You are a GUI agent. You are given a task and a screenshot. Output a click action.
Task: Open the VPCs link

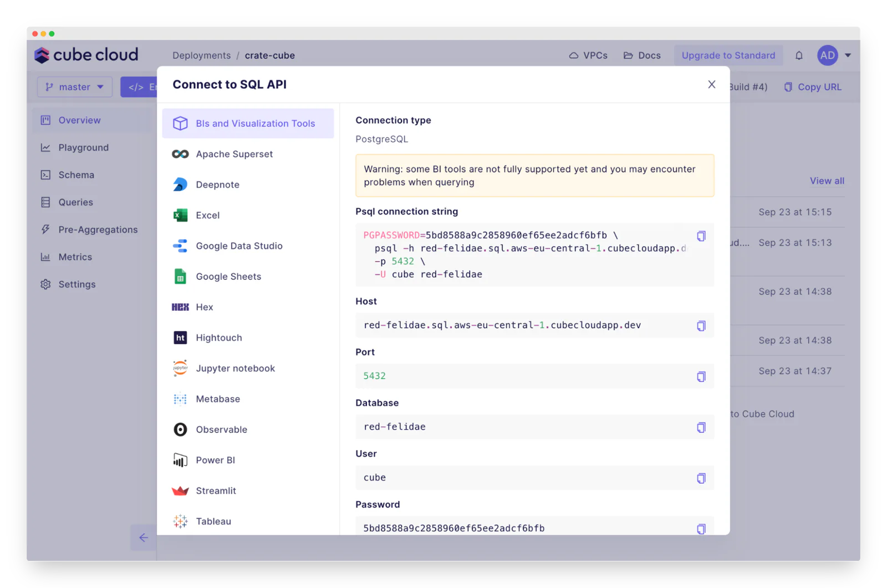tap(588, 55)
